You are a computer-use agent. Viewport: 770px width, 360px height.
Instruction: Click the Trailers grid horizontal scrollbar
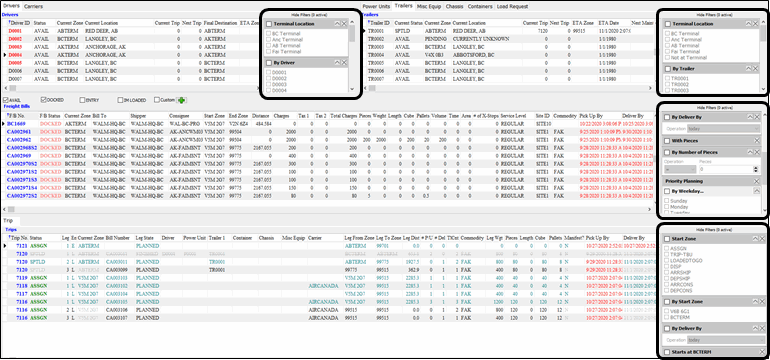point(511,88)
